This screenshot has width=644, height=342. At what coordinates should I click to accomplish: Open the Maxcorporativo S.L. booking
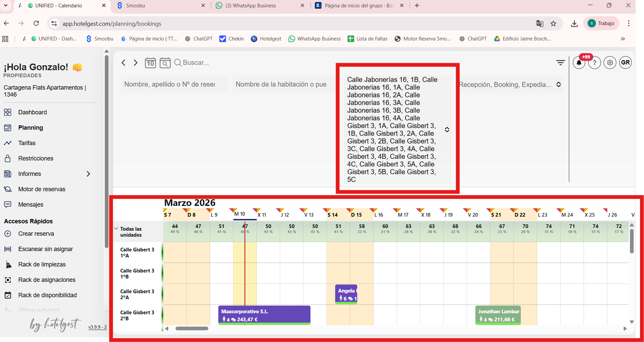pyautogui.click(x=264, y=315)
